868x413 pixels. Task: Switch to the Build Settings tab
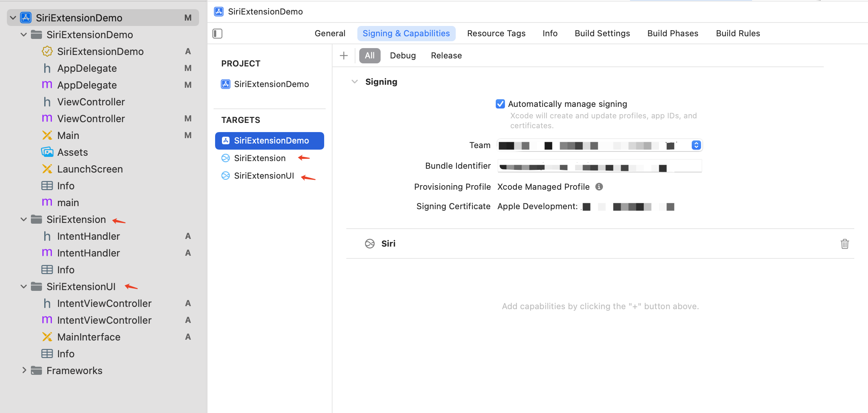(602, 34)
